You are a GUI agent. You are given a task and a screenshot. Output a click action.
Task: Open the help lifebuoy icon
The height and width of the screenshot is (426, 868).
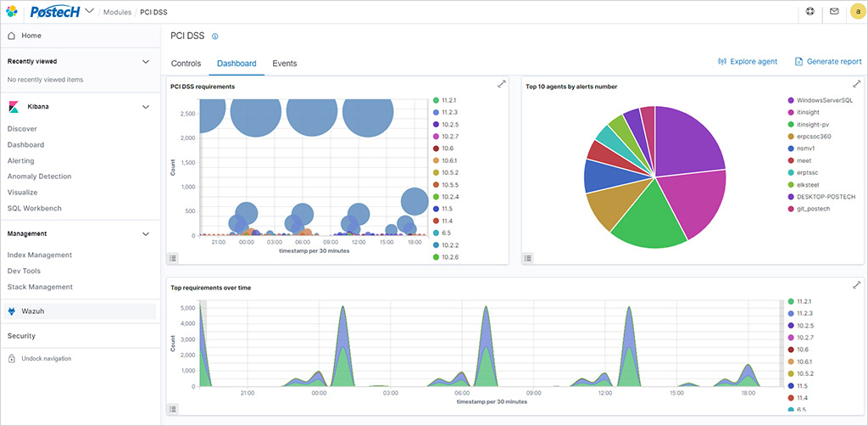pos(810,12)
